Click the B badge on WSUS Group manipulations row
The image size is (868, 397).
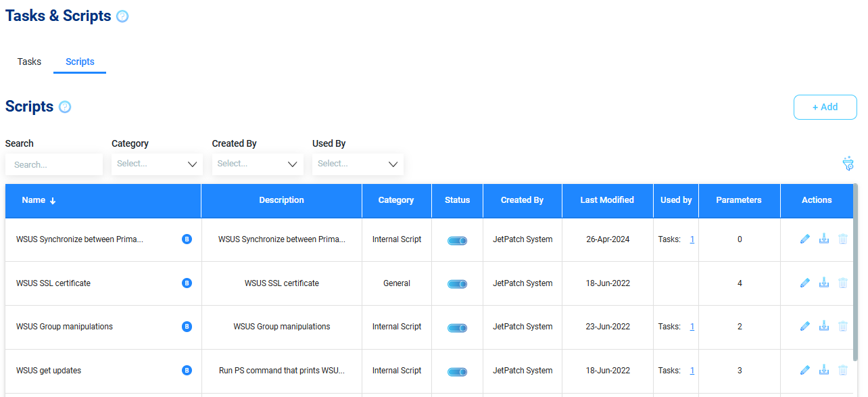coord(187,327)
